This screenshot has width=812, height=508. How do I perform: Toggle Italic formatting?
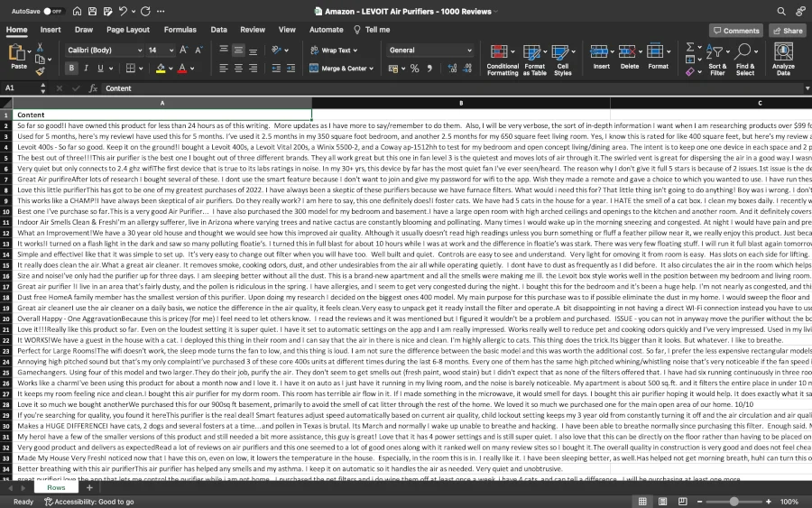coord(86,68)
